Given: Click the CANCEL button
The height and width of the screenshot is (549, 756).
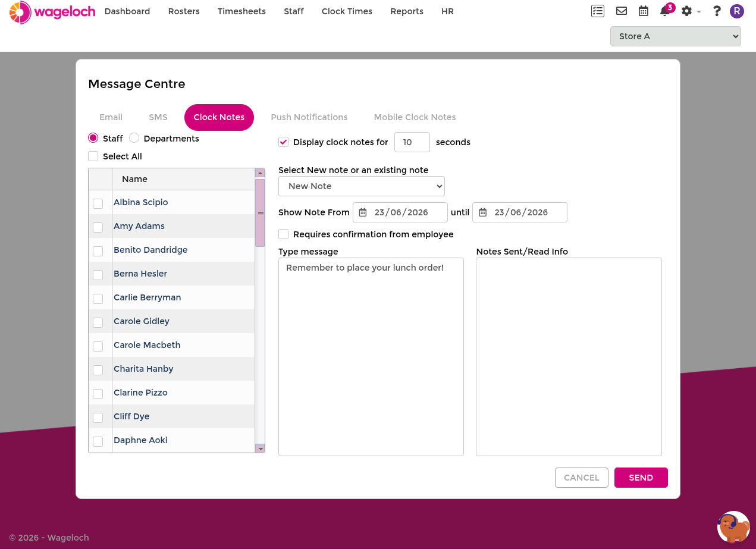Looking at the screenshot, I should [x=581, y=478].
